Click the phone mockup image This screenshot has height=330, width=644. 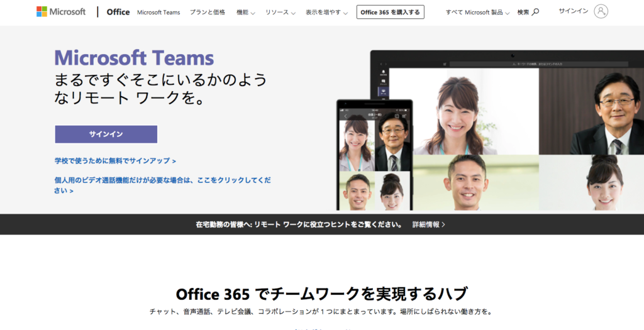(375, 155)
